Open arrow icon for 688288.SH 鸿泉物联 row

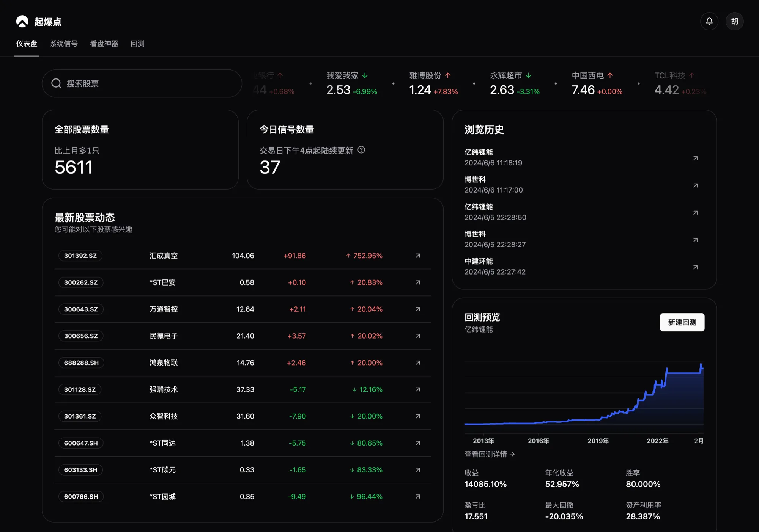418,363
